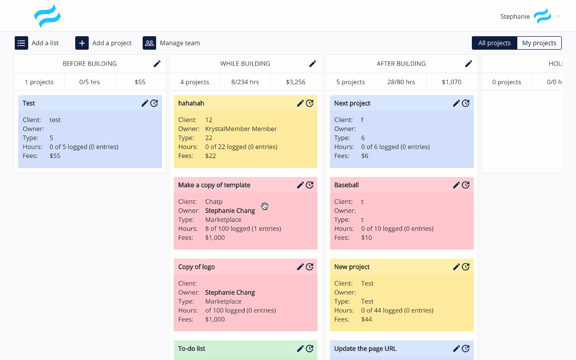The width and height of the screenshot is (576, 360).
Task: Open Copy of logo title
Action: [197, 267]
